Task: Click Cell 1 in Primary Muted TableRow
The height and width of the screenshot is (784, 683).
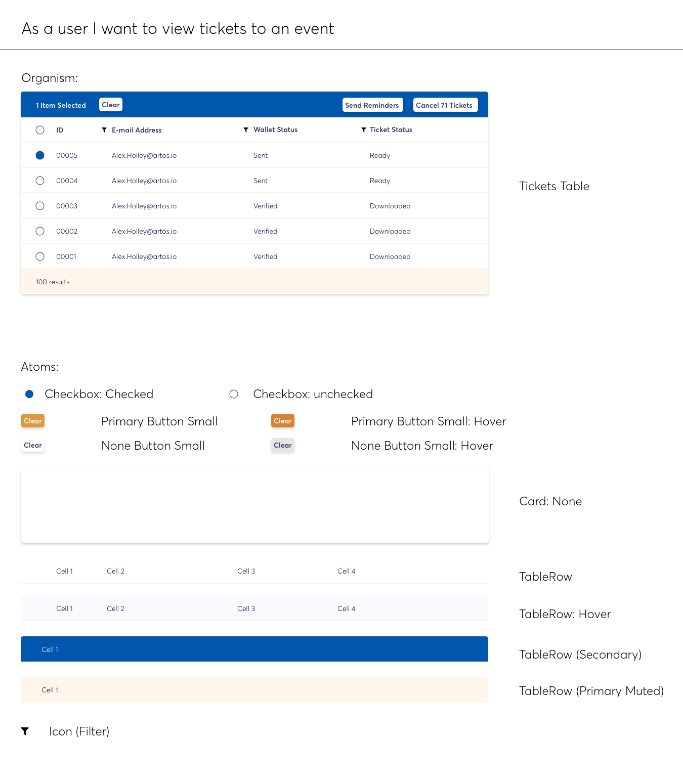Action: pyautogui.click(x=50, y=690)
